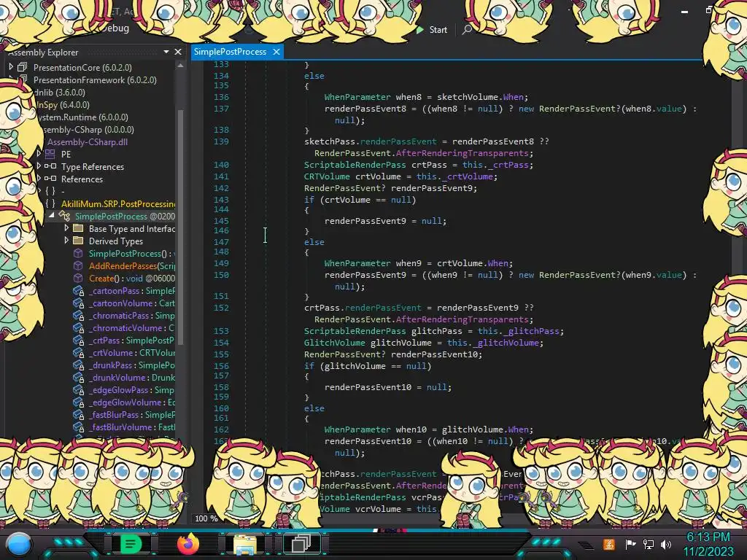Select the Create() : void method
The image size is (747, 560).
tap(132, 279)
